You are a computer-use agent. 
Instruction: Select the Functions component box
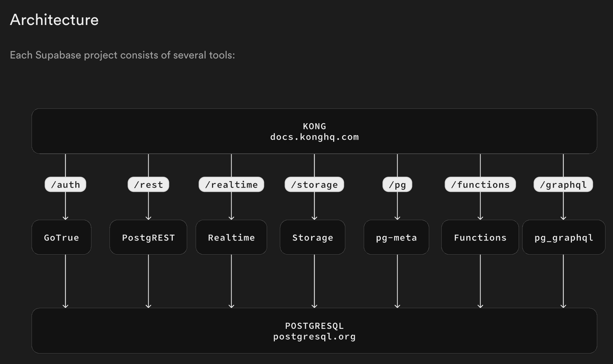point(480,237)
